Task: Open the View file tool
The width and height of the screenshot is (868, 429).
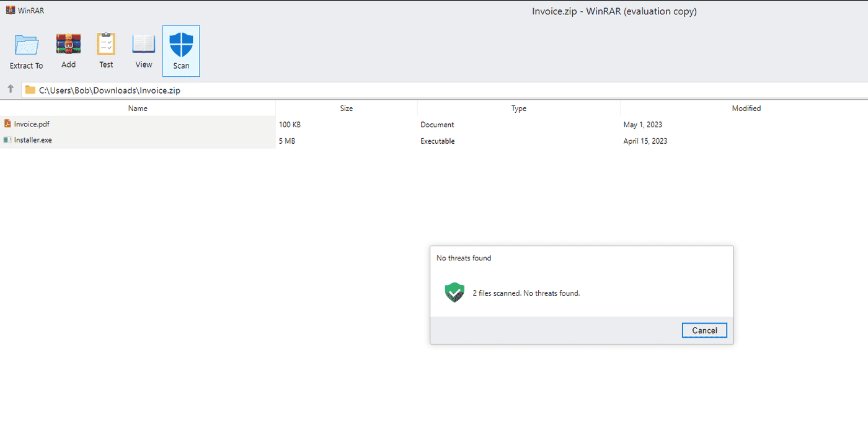Action: [x=143, y=51]
